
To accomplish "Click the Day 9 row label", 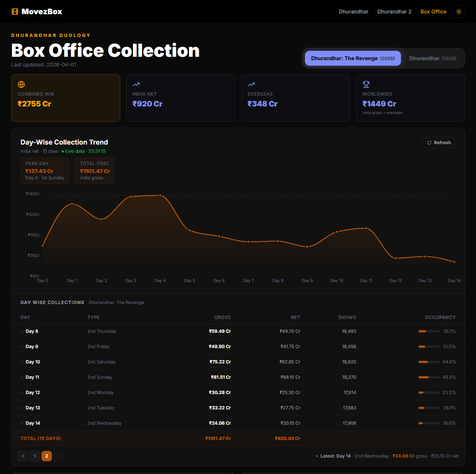I will tap(32, 347).
